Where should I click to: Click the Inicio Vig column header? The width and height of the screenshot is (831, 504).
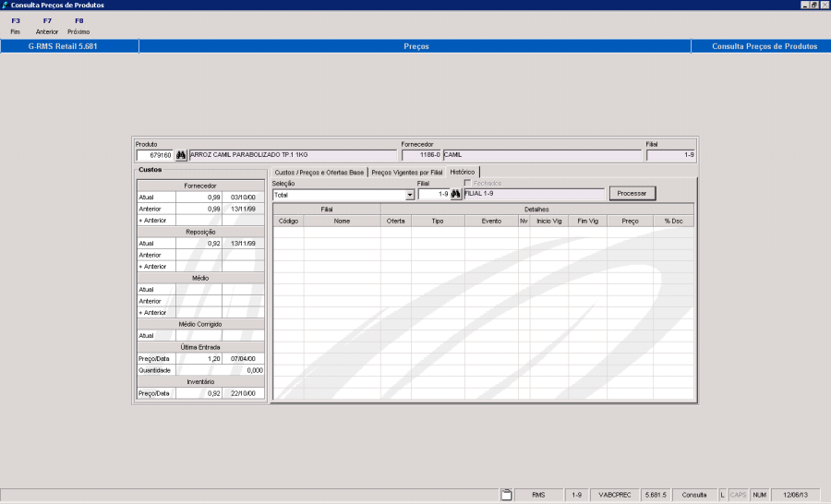point(549,221)
